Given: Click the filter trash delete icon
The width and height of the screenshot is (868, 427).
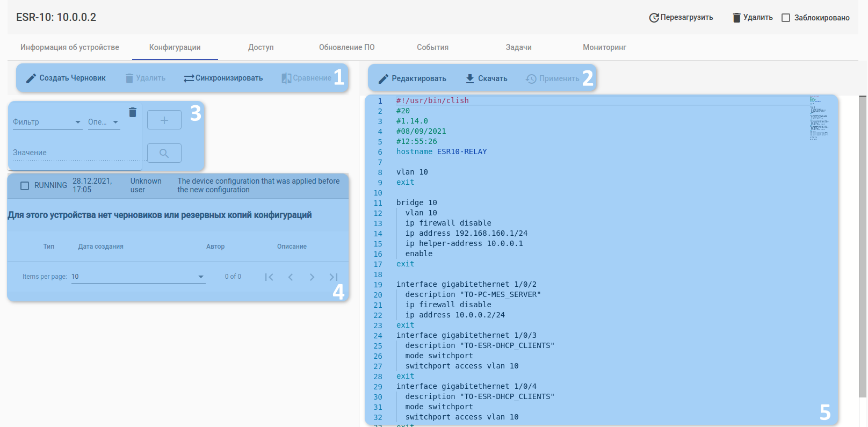Looking at the screenshot, I should pyautogui.click(x=133, y=112).
